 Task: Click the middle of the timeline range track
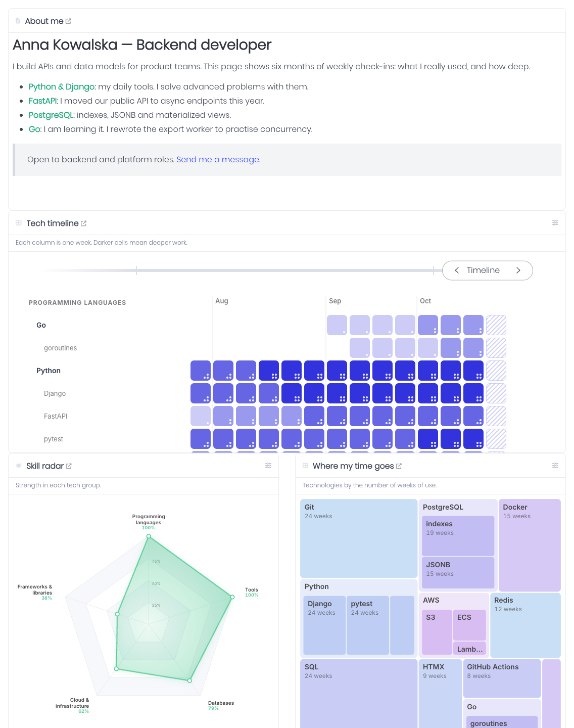pos(285,270)
